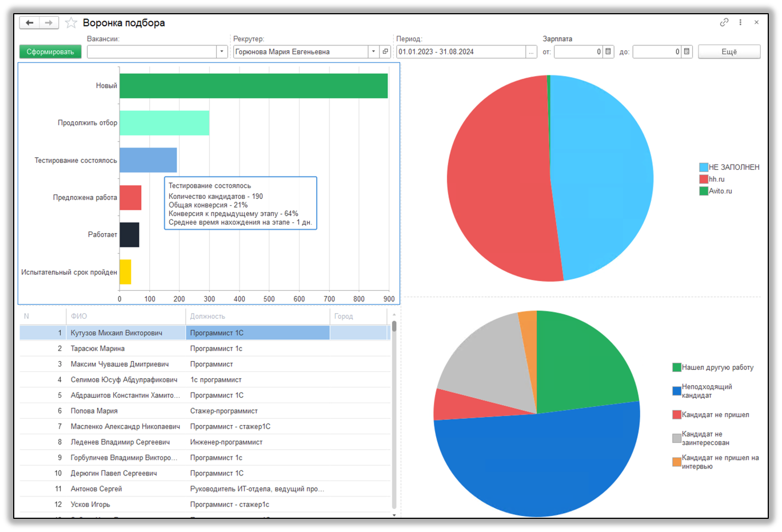Select the dark Работает funnel bar
782x532 pixels.
click(129, 235)
